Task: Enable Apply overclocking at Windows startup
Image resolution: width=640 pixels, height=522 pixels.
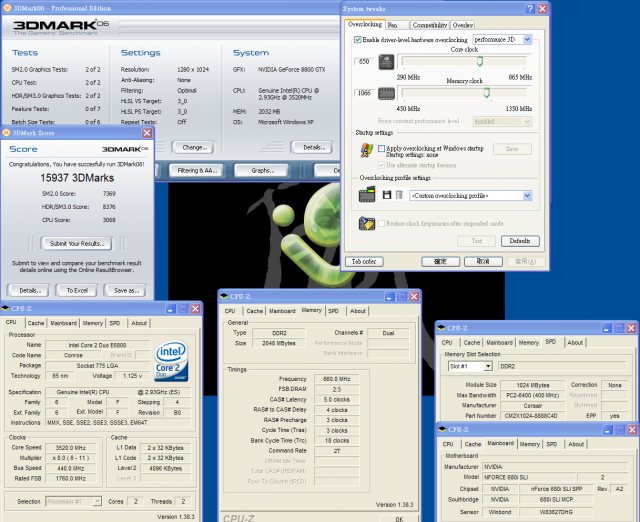Action: click(x=382, y=149)
